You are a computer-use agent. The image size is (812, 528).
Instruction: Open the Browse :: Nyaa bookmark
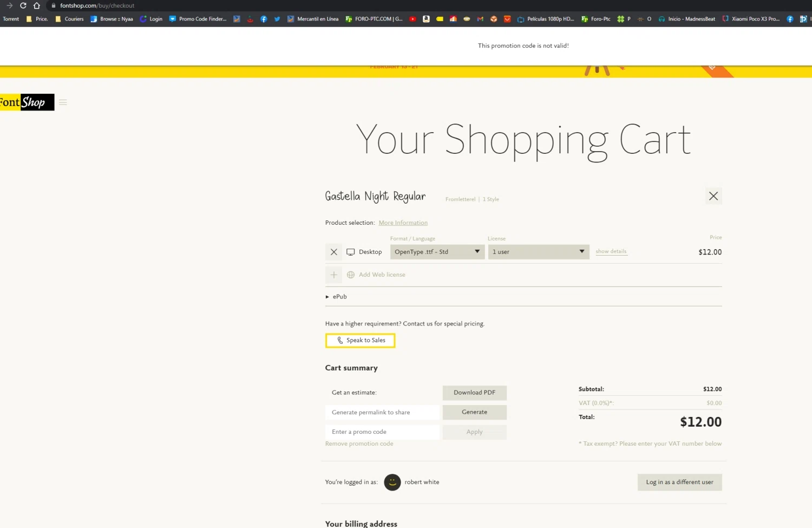point(112,19)
